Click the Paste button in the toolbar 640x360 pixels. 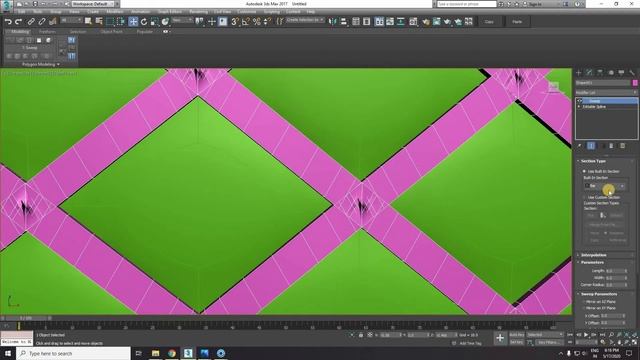[517, 22]
